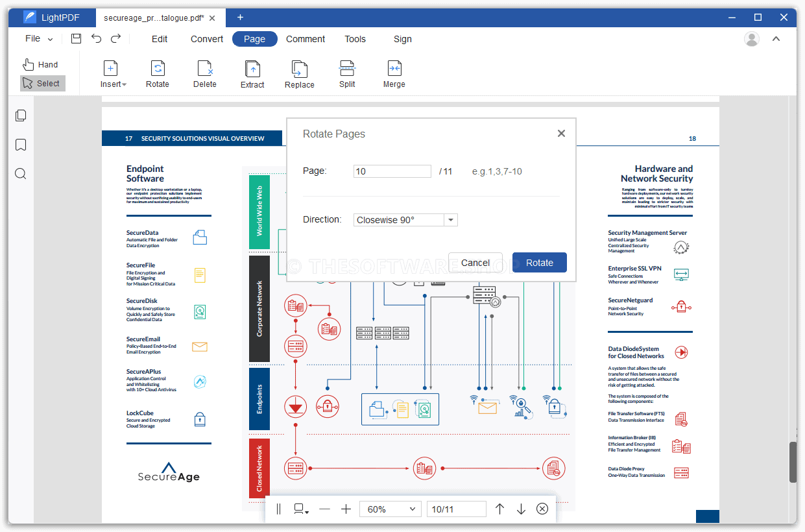Click the SecureDisk text in document
Viewport: 805px width, 532px height.
(x=142, y=301)
